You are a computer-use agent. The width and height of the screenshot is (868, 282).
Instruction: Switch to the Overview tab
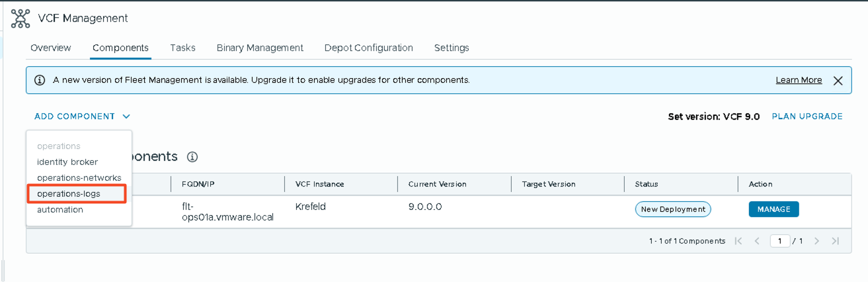tap(51, 48)
